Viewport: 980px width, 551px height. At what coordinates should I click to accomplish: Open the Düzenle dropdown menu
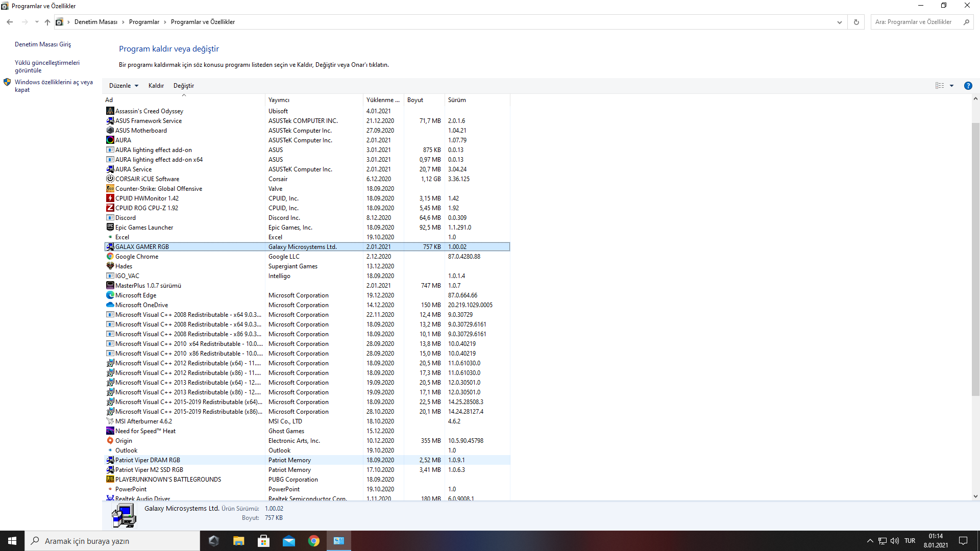(x=124, y=86)
